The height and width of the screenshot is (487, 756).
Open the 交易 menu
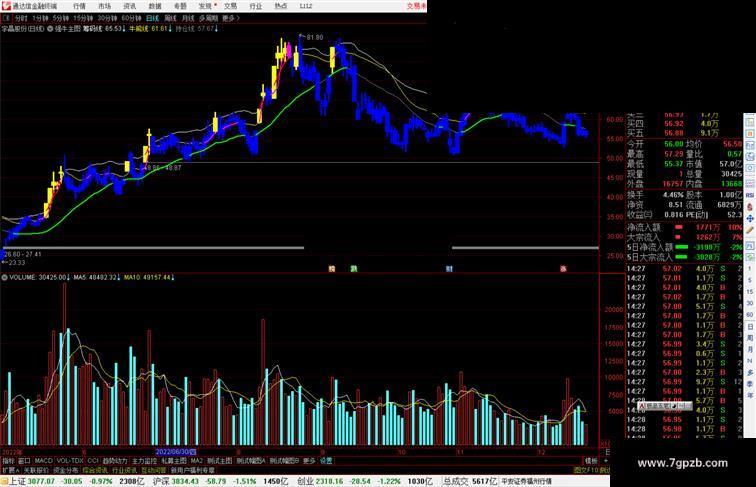tap(230, 6)
